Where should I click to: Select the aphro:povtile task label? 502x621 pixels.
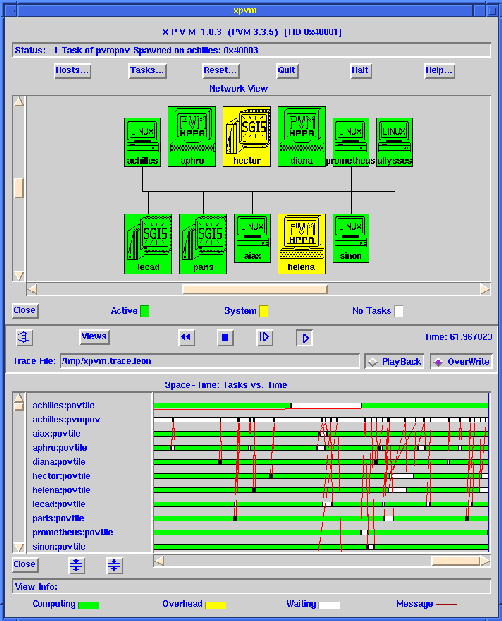60,448
